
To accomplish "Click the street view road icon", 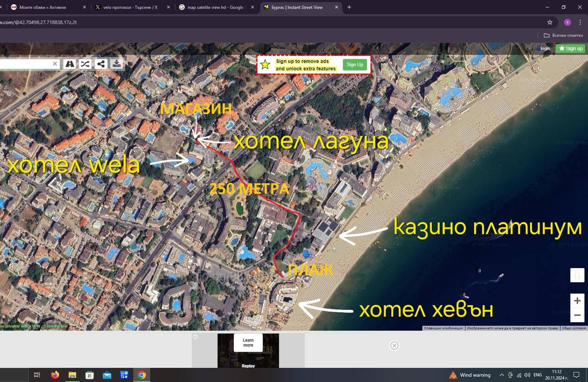I will click(70, 64).
